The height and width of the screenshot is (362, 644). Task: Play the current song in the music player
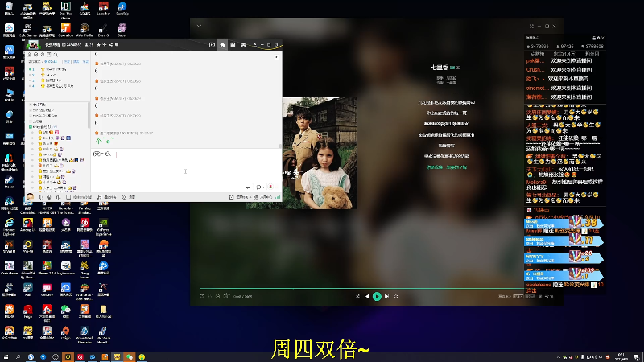click(x=377, y=296)
